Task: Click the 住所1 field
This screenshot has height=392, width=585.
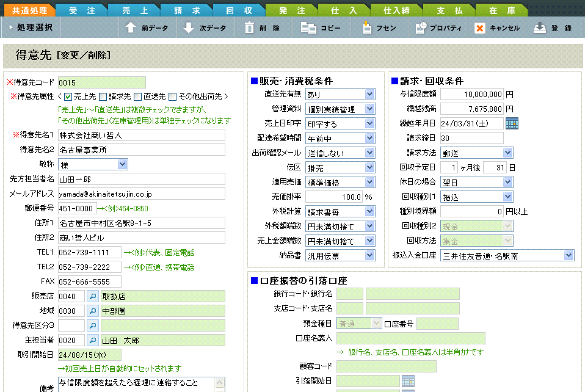Action: 142,223
